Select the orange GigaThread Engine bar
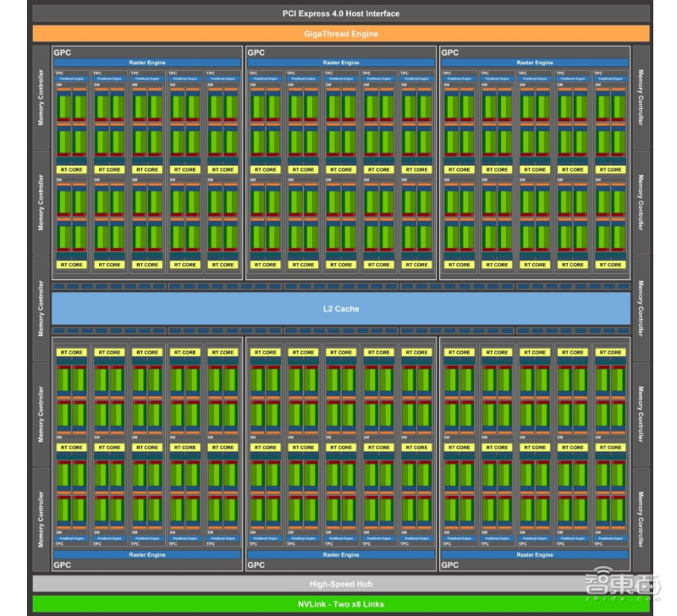677x616 pixels. point(341,34)
